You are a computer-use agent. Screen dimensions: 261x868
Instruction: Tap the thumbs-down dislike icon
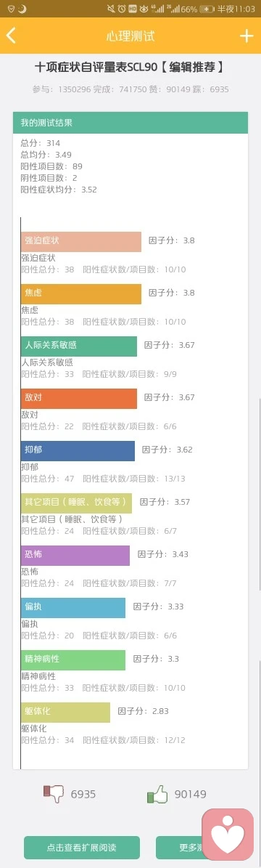click(54, 793)
